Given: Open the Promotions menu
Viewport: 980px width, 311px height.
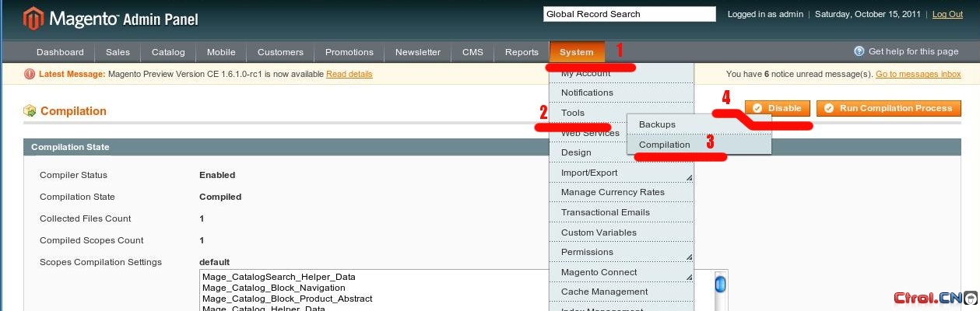Looking at the screenshot, I should tap(349, 52).
